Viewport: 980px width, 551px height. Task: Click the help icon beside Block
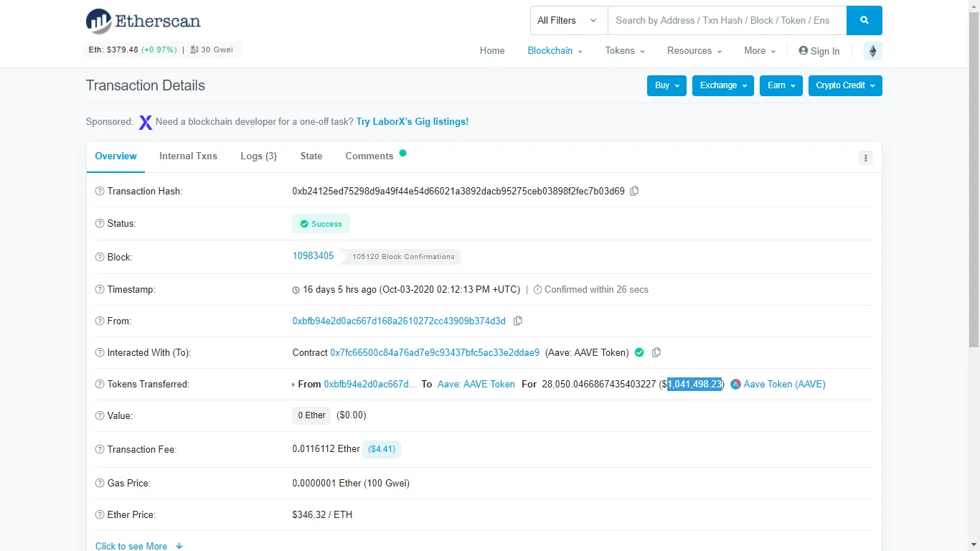click(x=100, y=257)
